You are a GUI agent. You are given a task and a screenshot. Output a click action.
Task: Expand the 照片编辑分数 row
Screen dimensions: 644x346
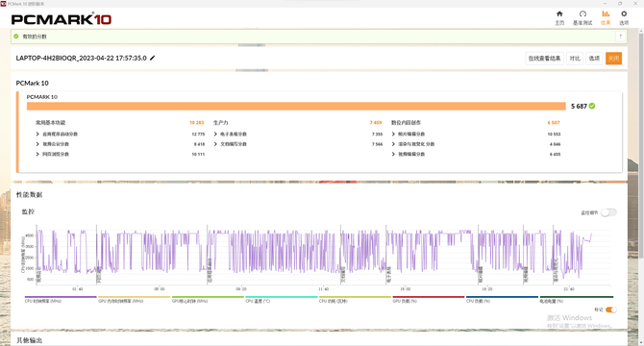tap(393, 135)
